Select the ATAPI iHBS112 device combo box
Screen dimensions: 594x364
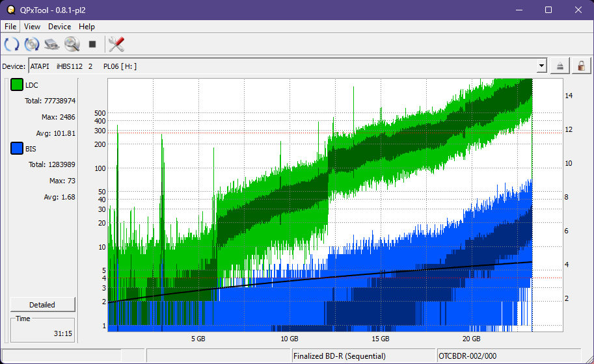pos(280,66)
